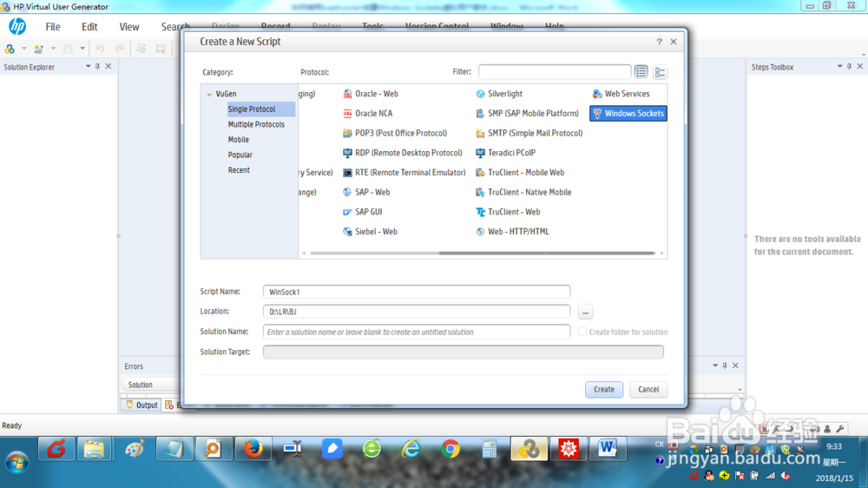This screenshot has height=488, width=868.
Task: Open the Steps Toolbox panel dropdown
Action: click(x=839, y=67)
